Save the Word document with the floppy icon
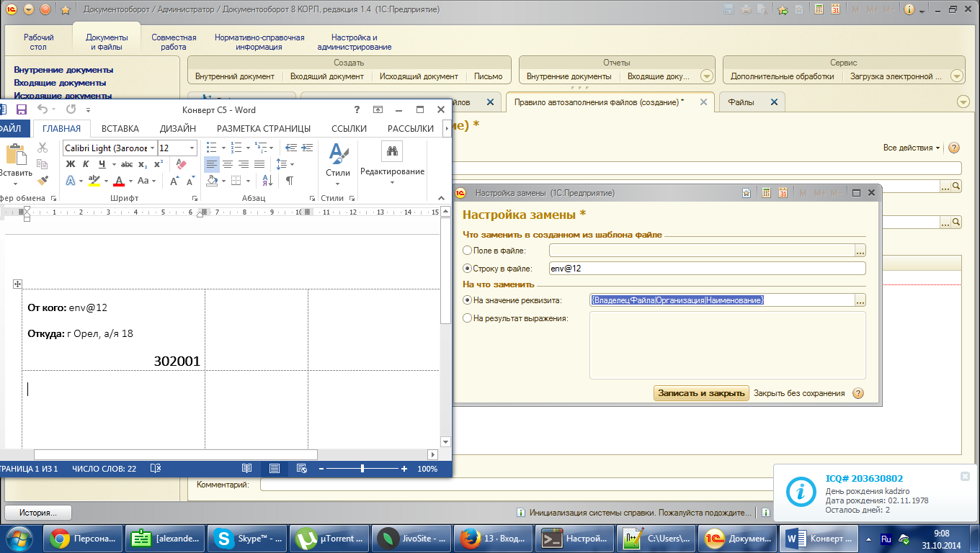Viewport: 980px width, 553px height. click(x=22, y=109)
